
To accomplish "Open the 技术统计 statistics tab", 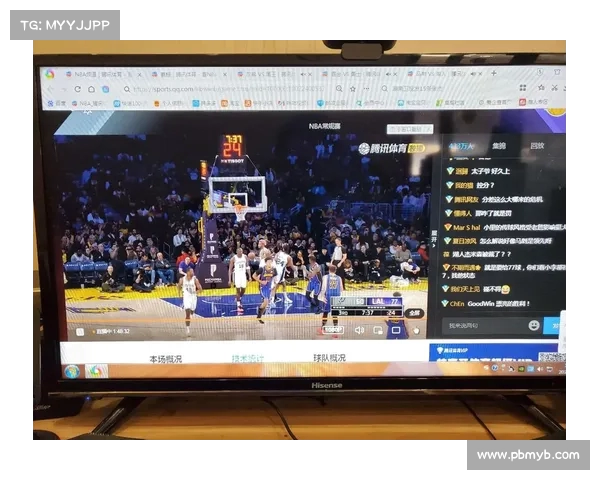I will [x=248, y=358].
